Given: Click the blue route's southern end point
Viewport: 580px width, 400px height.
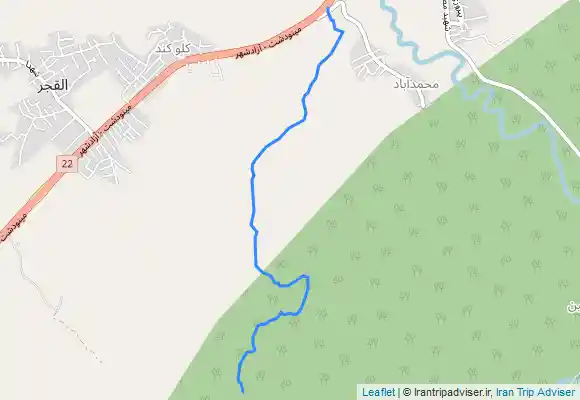Looking at the screenshot, I should tap(243, 391).
